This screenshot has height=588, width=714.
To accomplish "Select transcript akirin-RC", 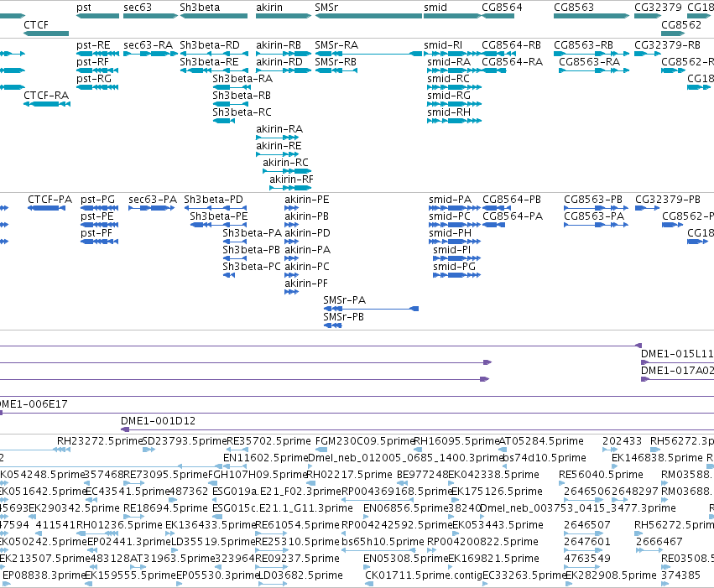I will click(285, 163).
